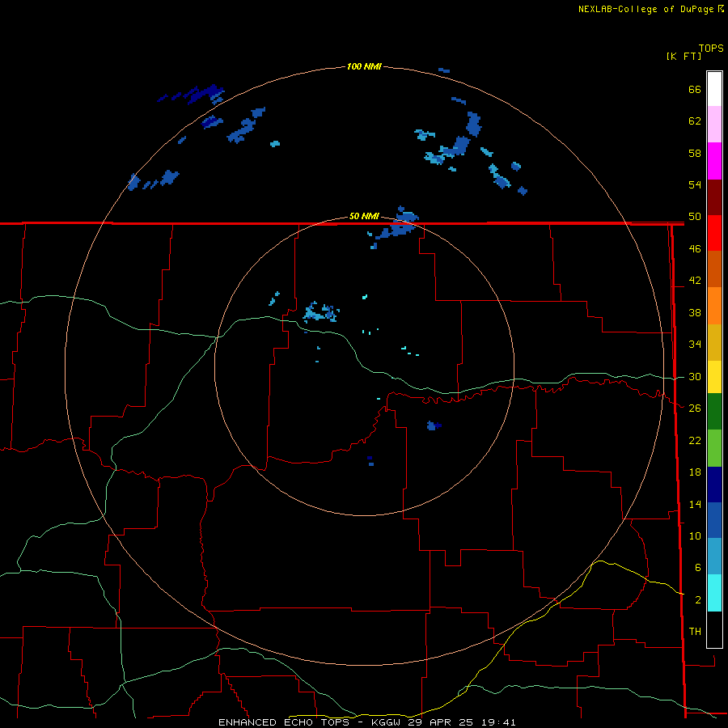The image size is (728, 728).
Task: Click the light green 22 kft swatch
Action: click(x=714, y=448)
